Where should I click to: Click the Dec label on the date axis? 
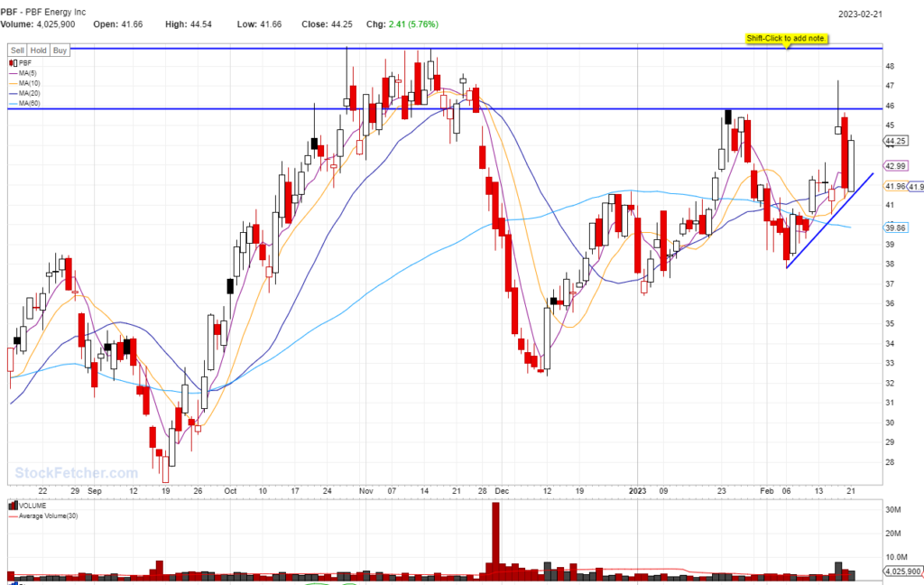502,491
